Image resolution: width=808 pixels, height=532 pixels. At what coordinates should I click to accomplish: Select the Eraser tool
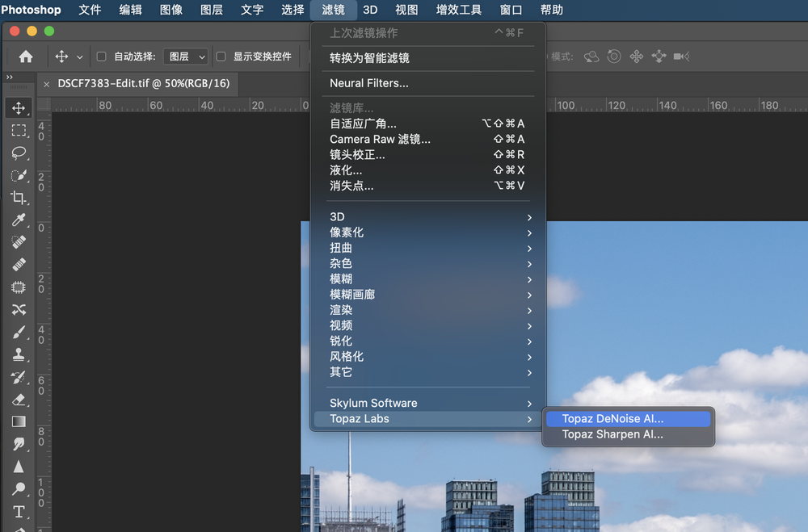coord(19,400)
